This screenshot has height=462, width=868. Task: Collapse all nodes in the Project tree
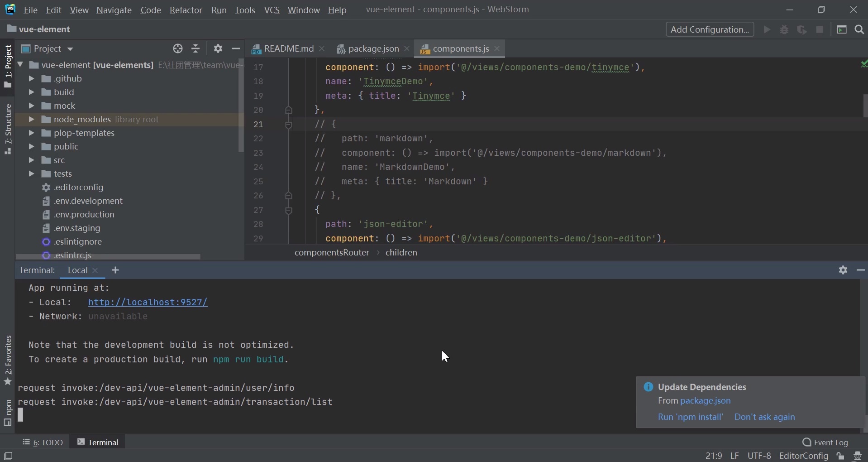196,48
